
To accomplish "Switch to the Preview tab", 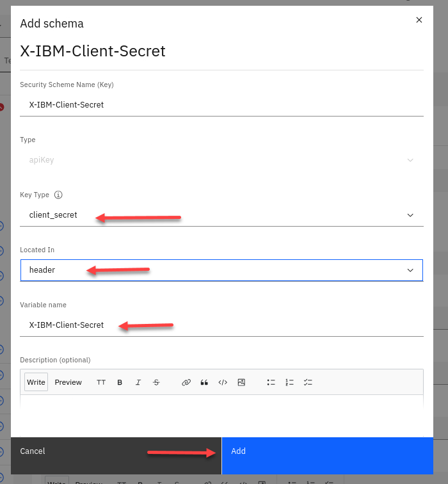I will (x=68, y=382).
